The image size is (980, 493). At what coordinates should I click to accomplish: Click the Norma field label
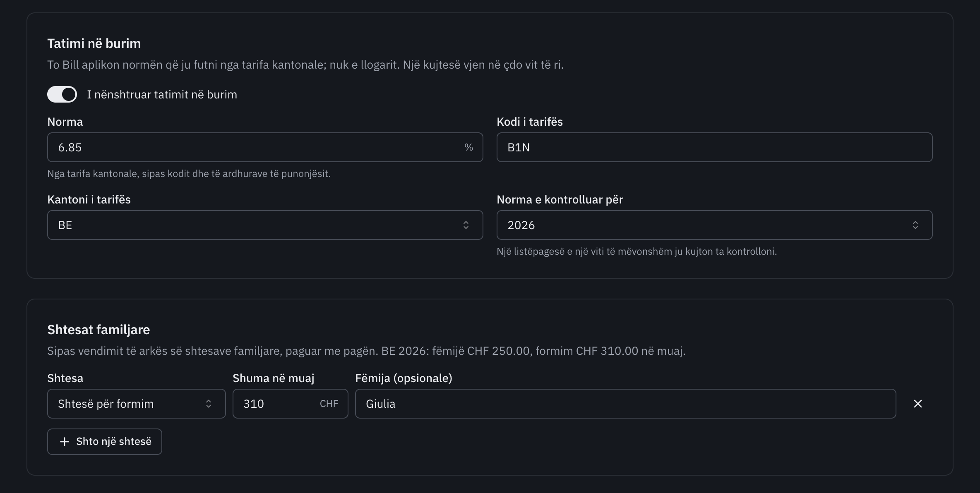65,122
